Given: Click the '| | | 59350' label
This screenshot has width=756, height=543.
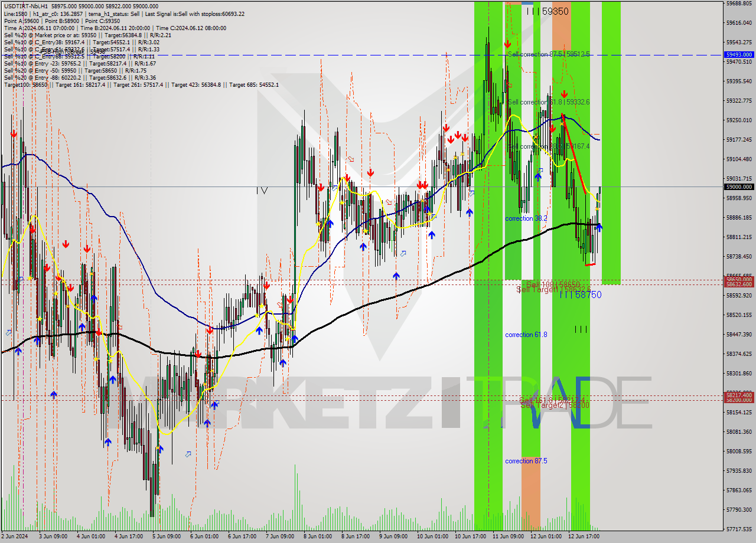Looking at the screenshot, I should [x=548, y=11].
